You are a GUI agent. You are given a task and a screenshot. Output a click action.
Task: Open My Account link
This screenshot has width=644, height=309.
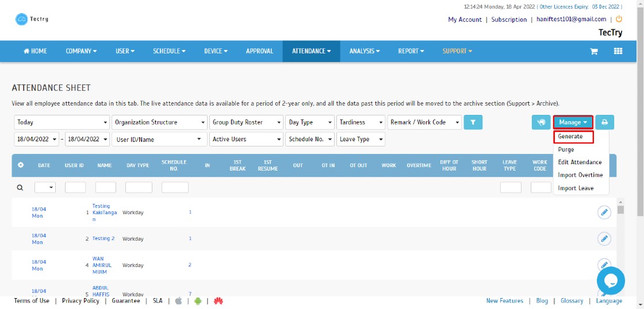pyautogui.click(x=465, y=20)
